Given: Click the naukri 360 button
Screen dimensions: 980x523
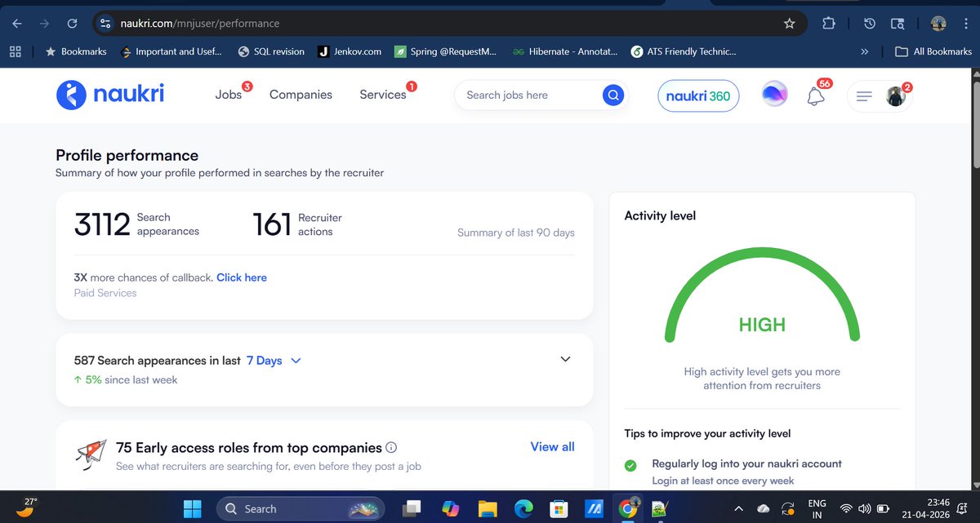Looking at the screenshot, I should 698,95.
